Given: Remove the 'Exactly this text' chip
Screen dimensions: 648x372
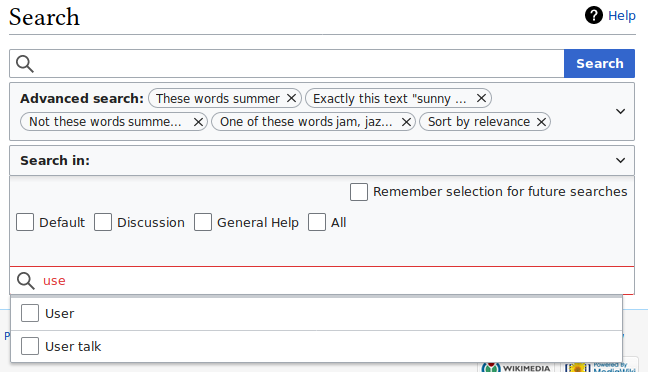Looking at the screenshot, I should [x=481, y=98].
